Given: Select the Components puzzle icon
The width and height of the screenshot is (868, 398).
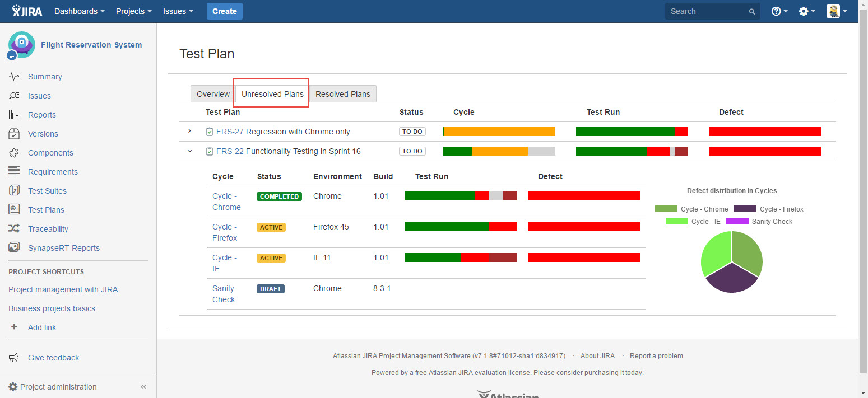Looking at the screenshot, I should coord(14,153).
